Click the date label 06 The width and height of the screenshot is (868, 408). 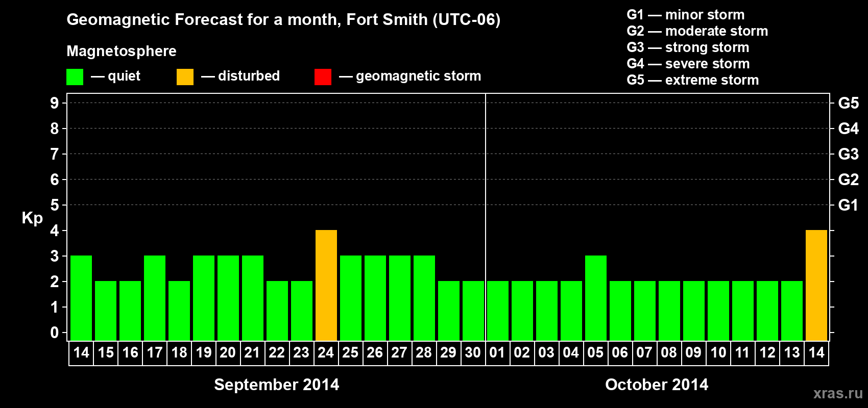click(620, 353)
